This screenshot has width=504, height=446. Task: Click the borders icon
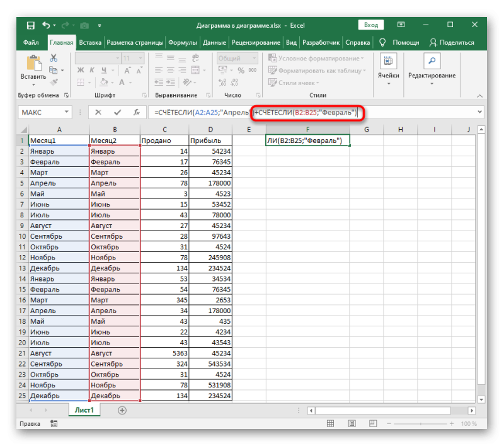(x=81, y=83)
